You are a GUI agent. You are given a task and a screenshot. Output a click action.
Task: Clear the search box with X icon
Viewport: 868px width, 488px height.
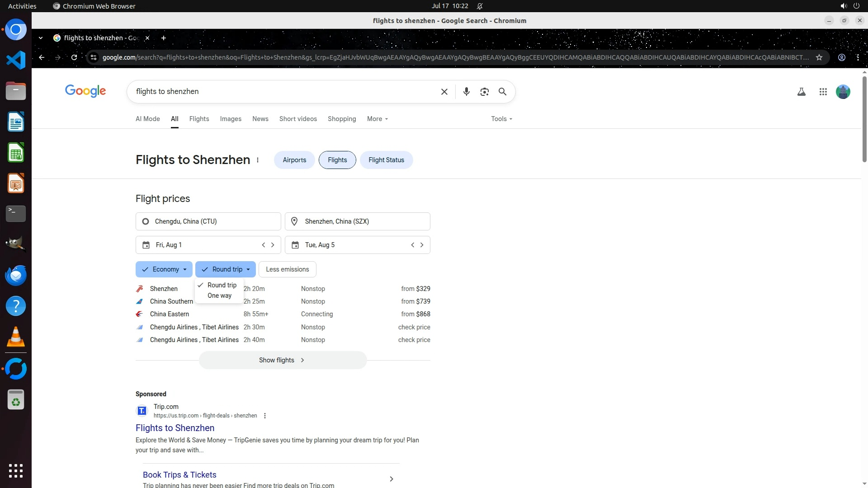444,92
